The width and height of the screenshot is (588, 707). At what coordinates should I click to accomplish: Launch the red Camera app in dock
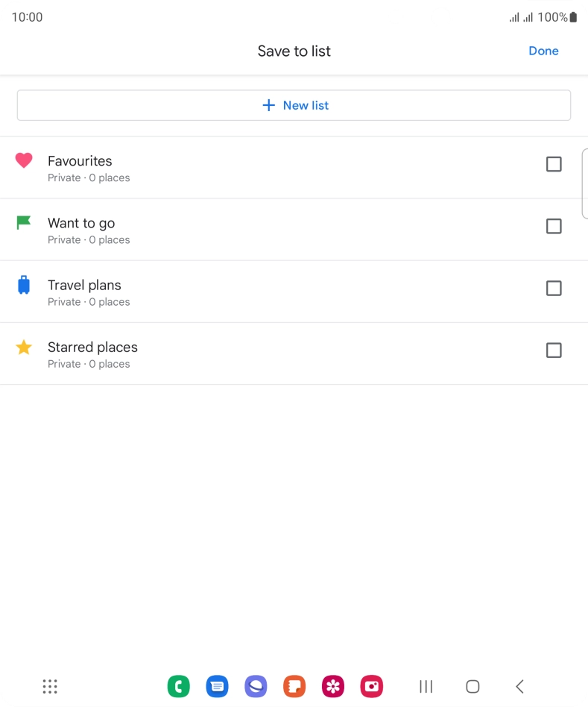pos(372,686)
